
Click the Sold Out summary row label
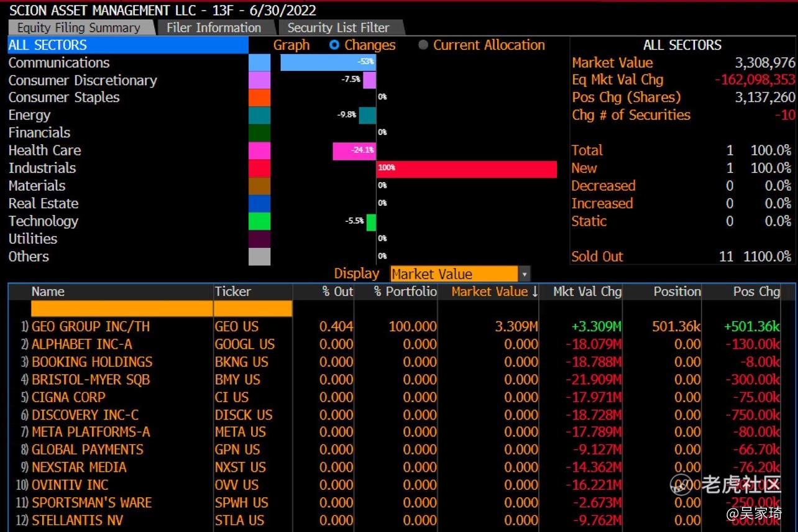click(597, 256)
